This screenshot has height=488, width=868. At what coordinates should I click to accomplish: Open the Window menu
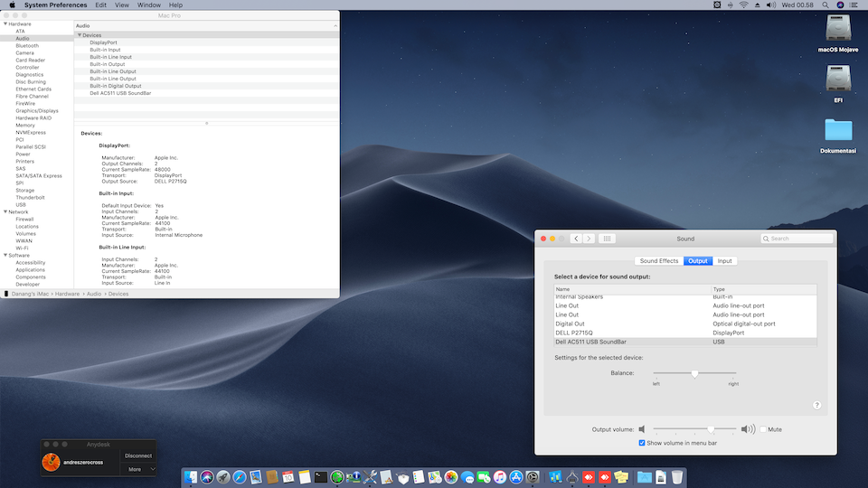[148, 5]
